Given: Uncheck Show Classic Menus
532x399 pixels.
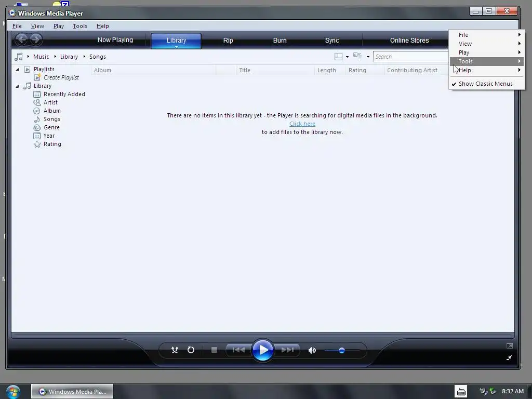Looking at the screenshot, I should [486, 84].
